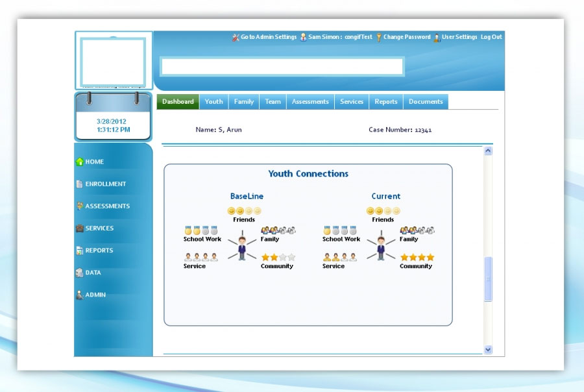Click the BaseLine column heading

[247, 196]
